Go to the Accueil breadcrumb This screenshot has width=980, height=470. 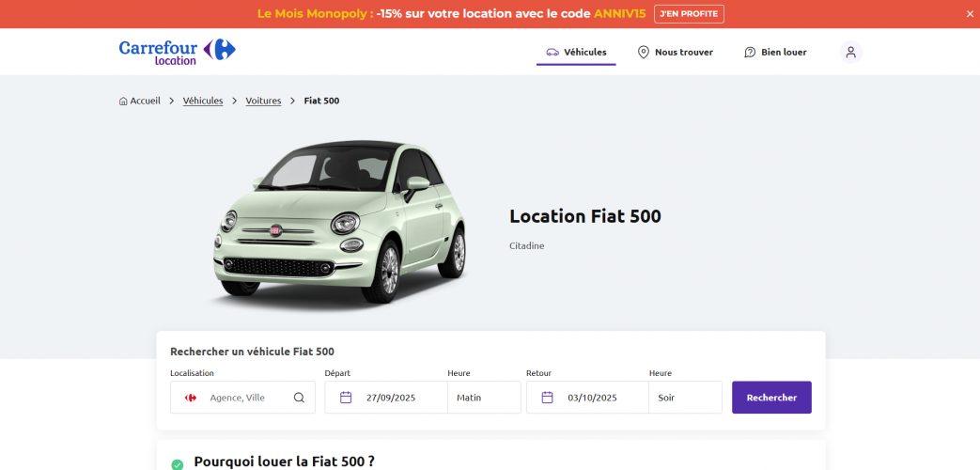click(x=139, y=101)
